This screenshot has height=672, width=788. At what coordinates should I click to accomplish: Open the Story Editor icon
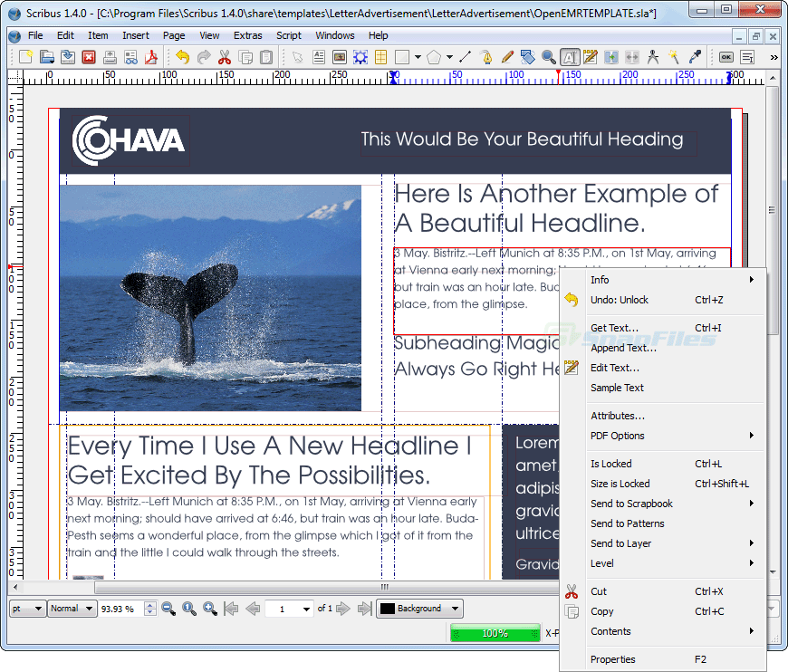click(x=589, y=56)
